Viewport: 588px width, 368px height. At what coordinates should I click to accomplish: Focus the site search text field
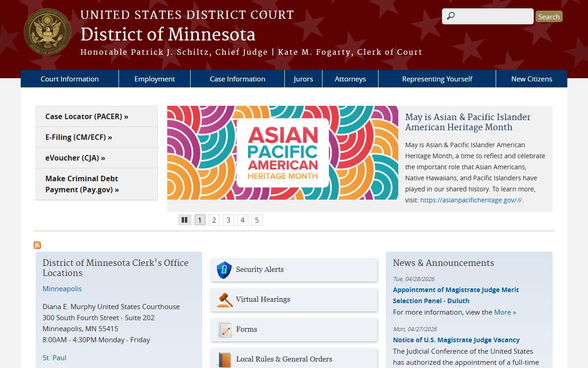click(488, 16)
